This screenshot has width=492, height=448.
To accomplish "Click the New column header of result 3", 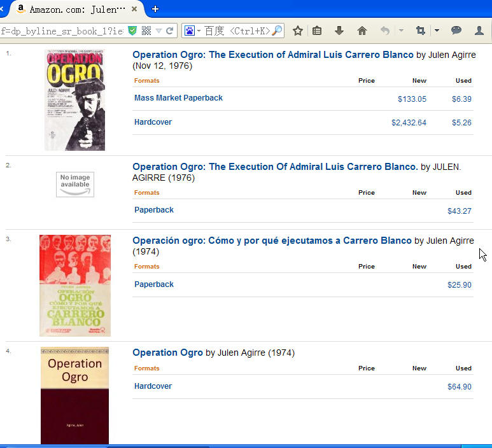I will (419, 267).
